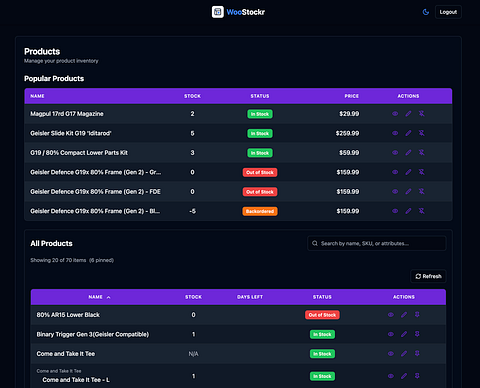Click the Out of Stock badge for AR15 Lower
This screenshot has height=388, width=480.
click(x=322, y=315)
